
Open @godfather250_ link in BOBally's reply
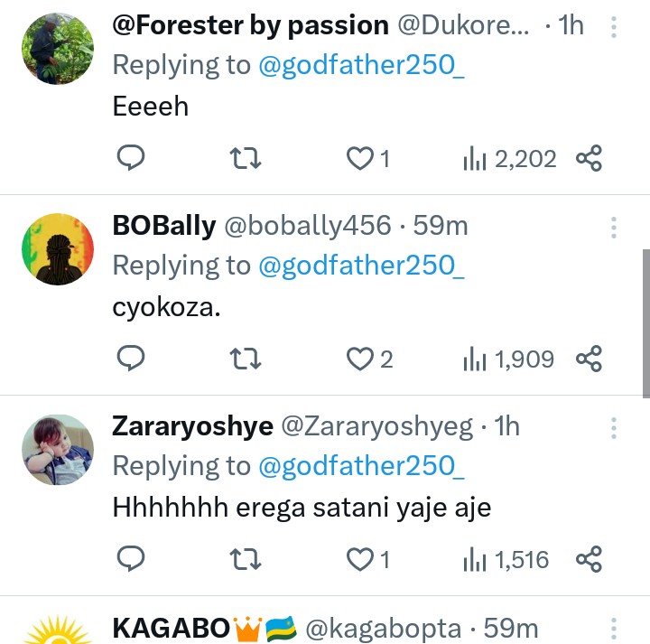[x=361, y=266]
